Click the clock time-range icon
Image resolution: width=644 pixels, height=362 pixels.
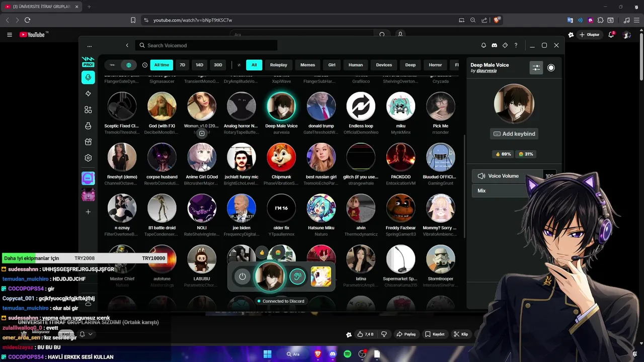pyautogui.click(x=145, y=65)
